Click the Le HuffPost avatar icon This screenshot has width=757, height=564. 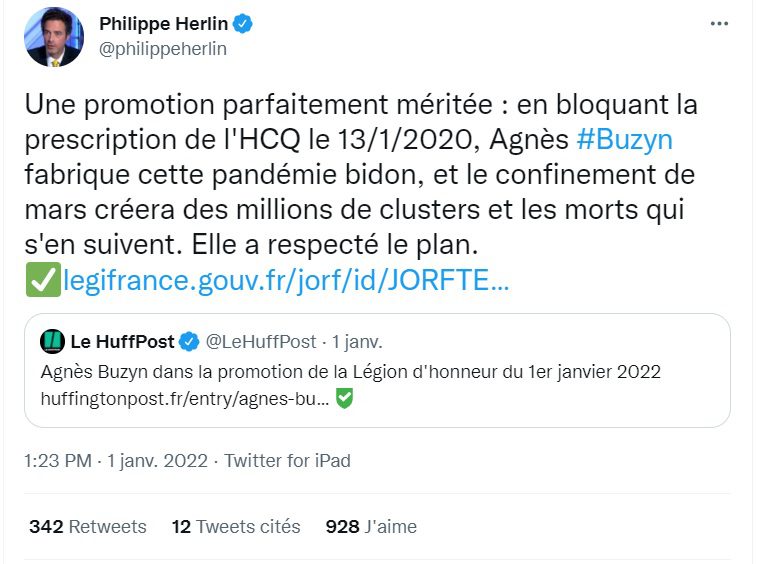[x=53, y=341]
